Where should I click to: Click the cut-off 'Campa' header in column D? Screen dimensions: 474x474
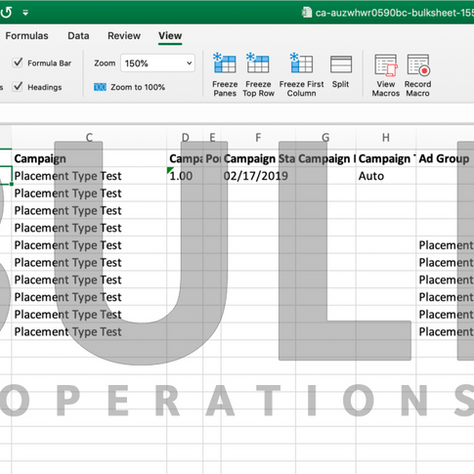tap(185, 158)
